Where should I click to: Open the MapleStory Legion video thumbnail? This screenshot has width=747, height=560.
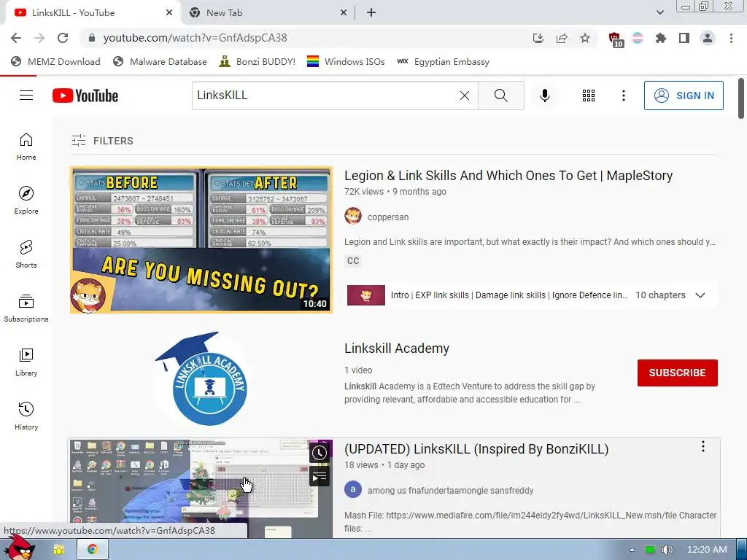pos(201,239)
